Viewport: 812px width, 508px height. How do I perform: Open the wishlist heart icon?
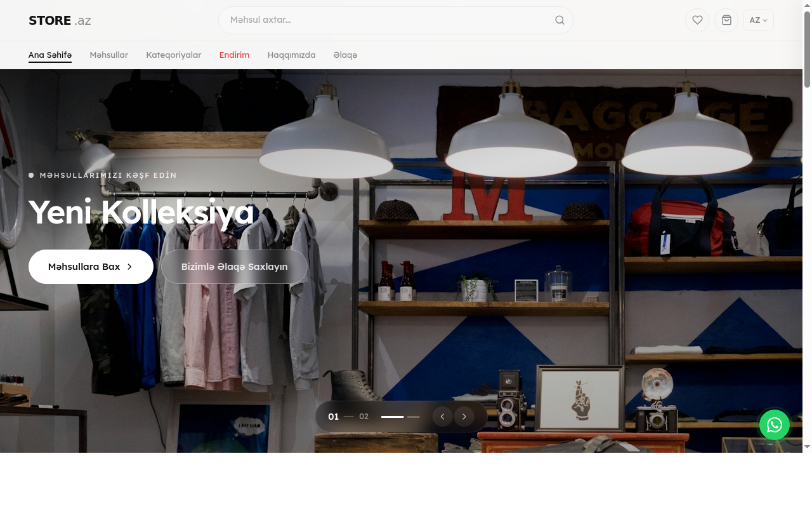(697, 20)
